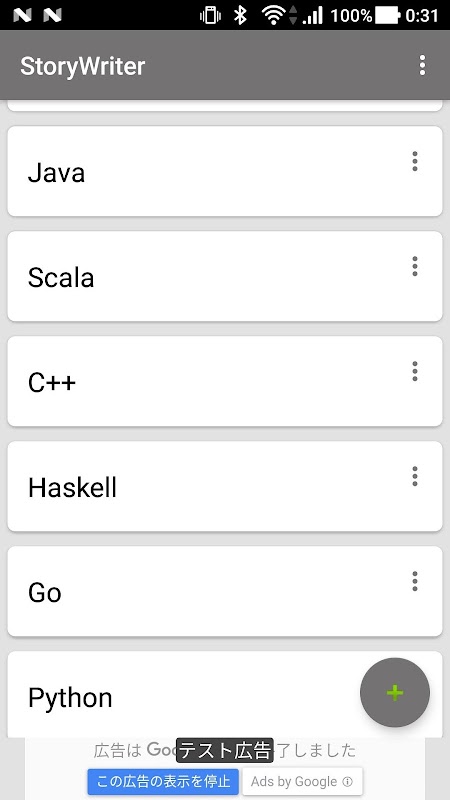Tap the テスト広告 test ad label

coord(224,751)
